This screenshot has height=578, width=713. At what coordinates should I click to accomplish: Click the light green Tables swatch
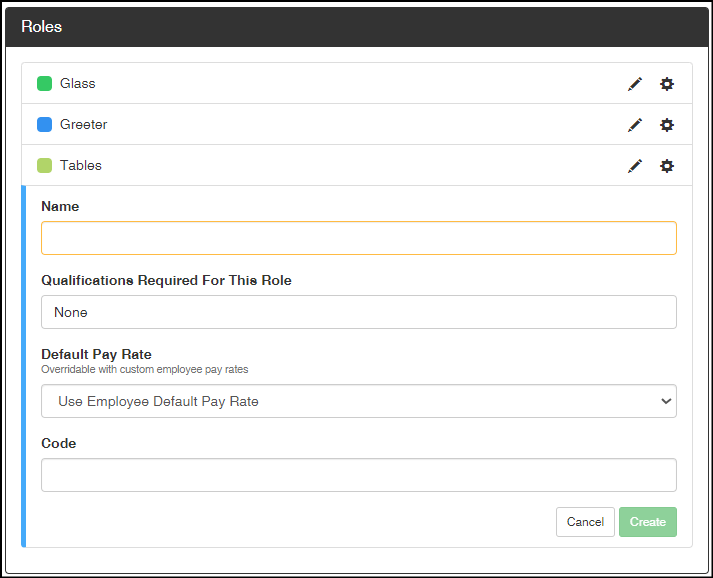tap(44, 166)
